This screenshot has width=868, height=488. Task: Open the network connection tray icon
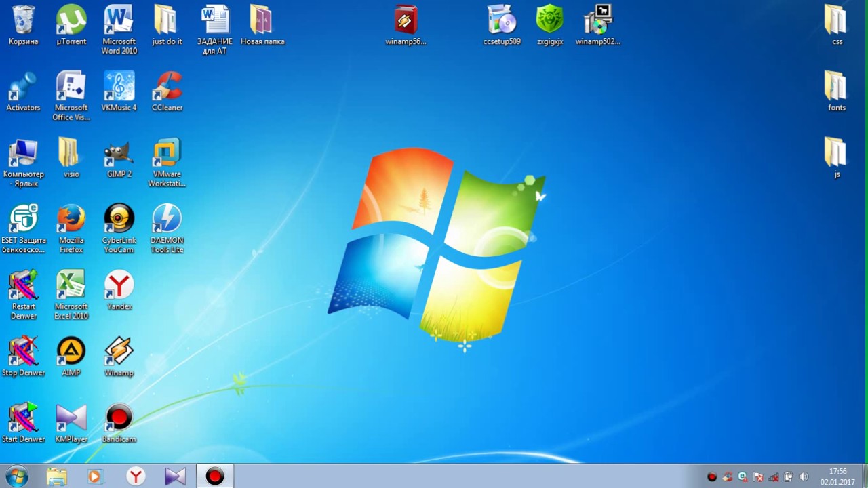point(773,477)
